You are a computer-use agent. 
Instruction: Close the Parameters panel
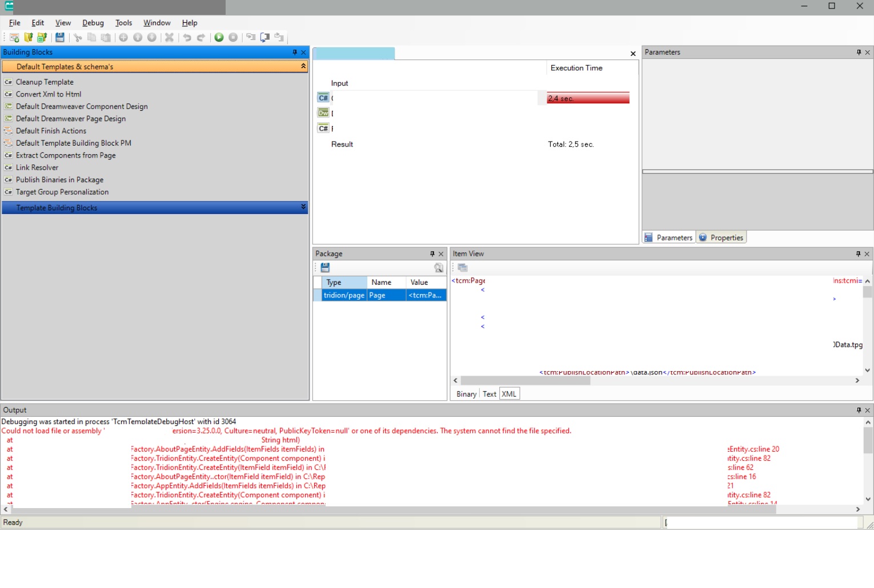pyautogui.click(x=868, y=53)
